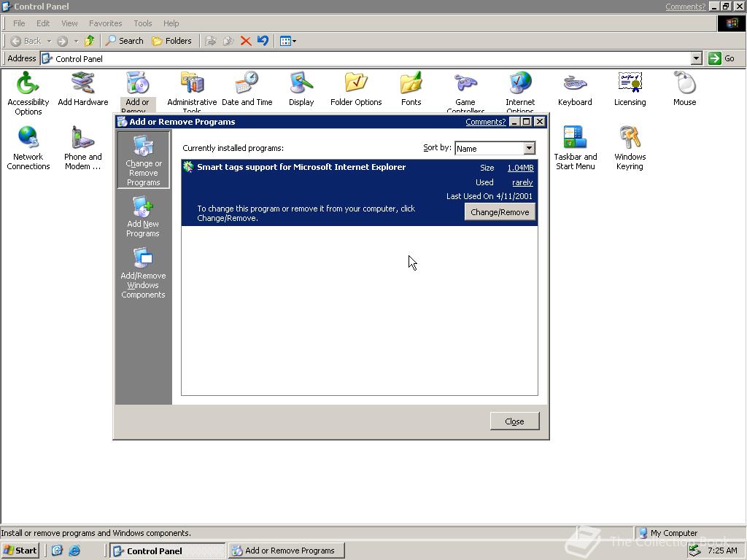The image size is (747, 560).
Task: Open the Fonts folder icon
Action: tap(411, 89)
